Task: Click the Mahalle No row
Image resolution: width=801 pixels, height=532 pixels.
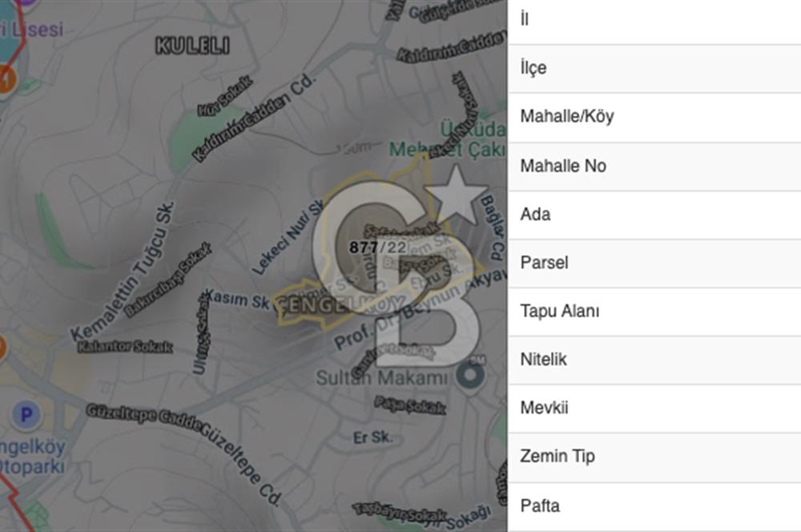Action: pos(654,167)
